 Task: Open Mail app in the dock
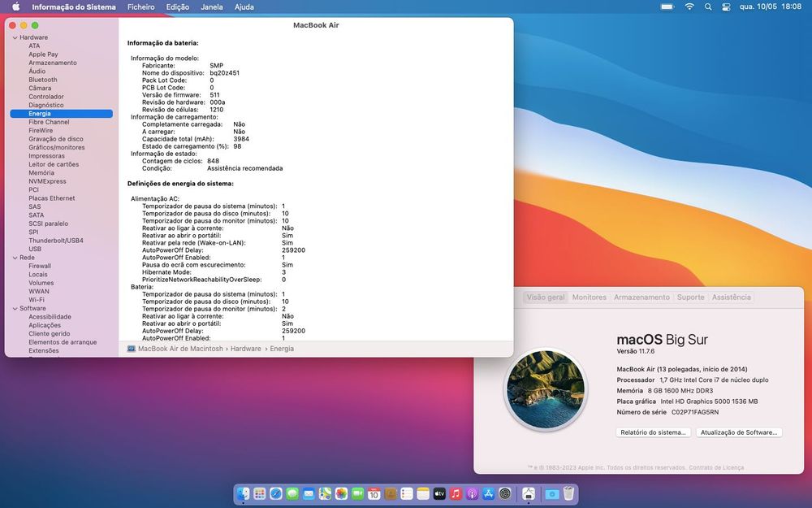coord(309,494)
